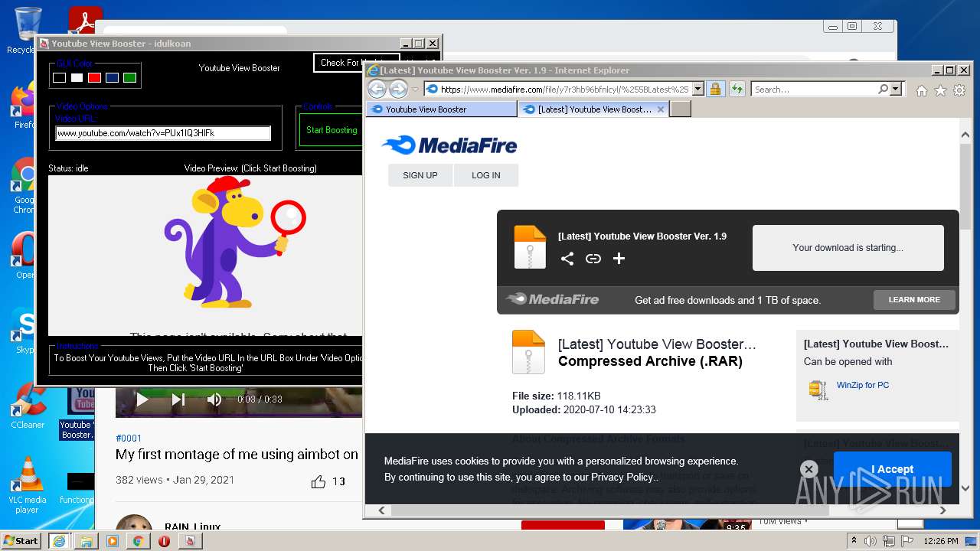Open File Explorer from taskbar
980x551 pixels.
[x=86, y=541]
